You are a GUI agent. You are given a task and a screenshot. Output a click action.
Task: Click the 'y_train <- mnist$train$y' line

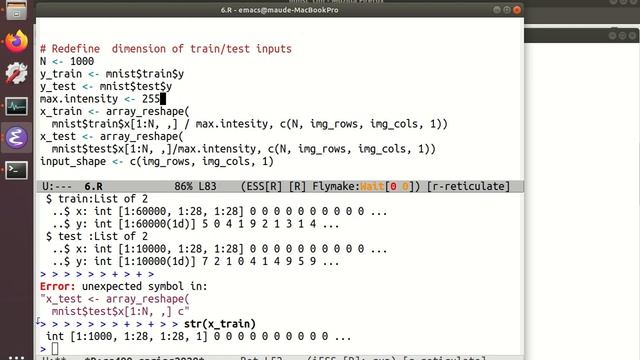(x=112, y=74)
